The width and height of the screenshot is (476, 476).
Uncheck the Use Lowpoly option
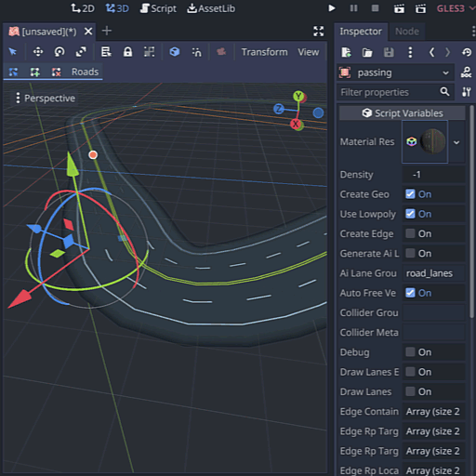410,214
